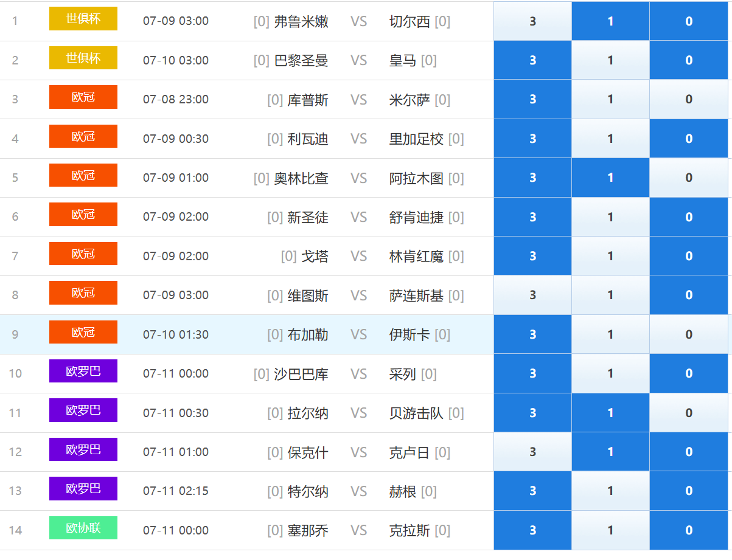Image resolution: width=732 pixels, height=560 pixels.
Task: Open the 世俱杯 tag on the 弗鲁米嫩 match
Action: (83, 19)
